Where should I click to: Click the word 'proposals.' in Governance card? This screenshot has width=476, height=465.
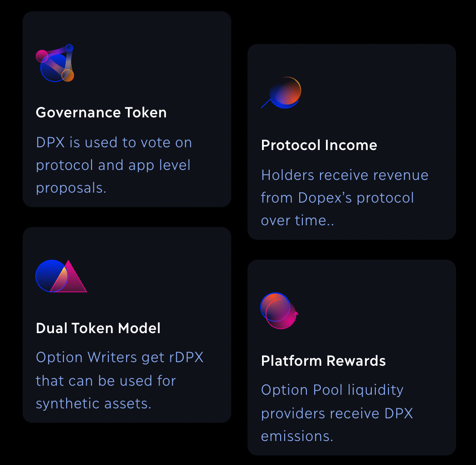pyautogui.click(x=71, y=188)
